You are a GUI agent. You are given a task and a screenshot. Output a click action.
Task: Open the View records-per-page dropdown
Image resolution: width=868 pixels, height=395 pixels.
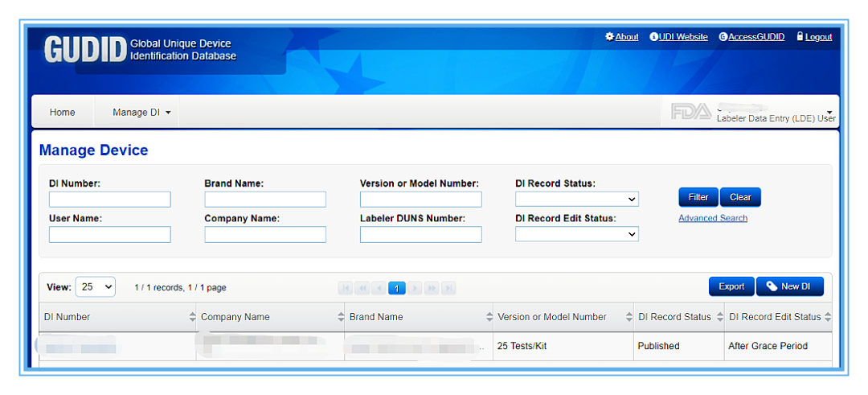click(95, 287)
